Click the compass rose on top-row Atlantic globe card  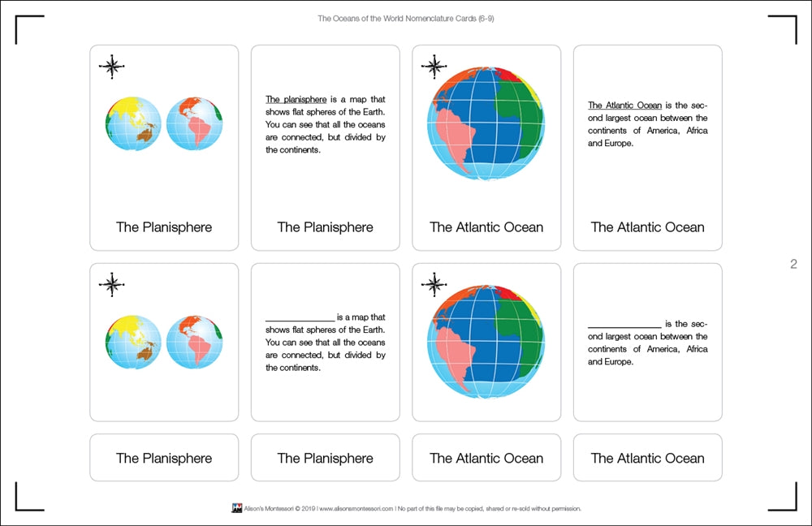click(434, 67)
